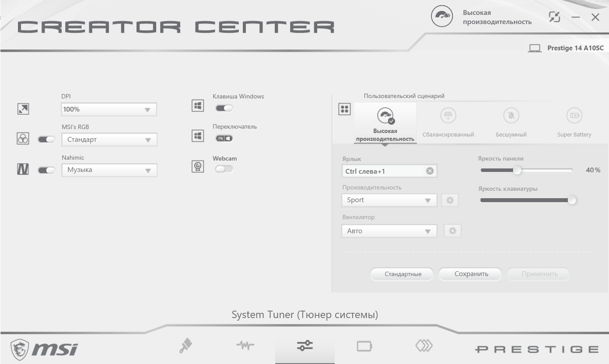Open the Производительность Sport dropdown
This screenshot has height=364, width=609.
pos(389,200)
